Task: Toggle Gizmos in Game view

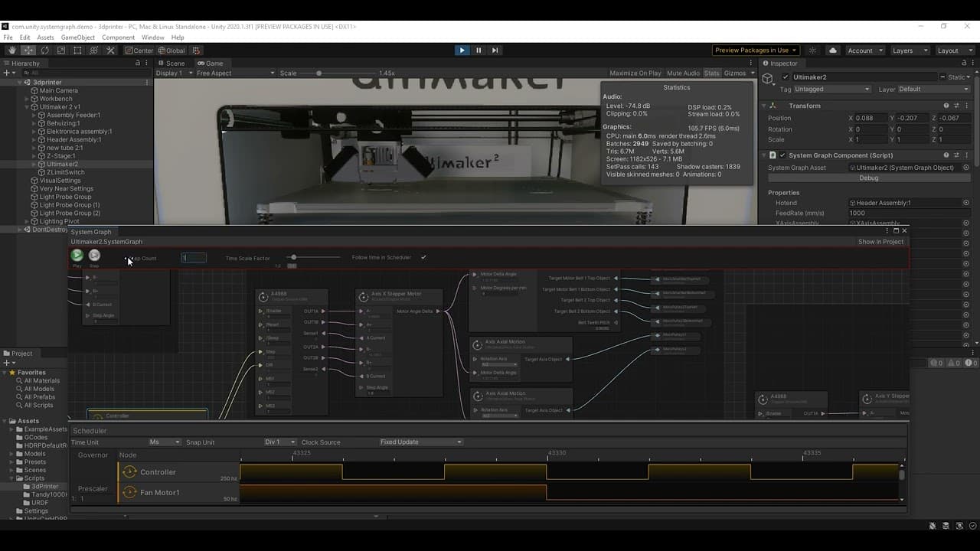Action: [x=735, y=73]
